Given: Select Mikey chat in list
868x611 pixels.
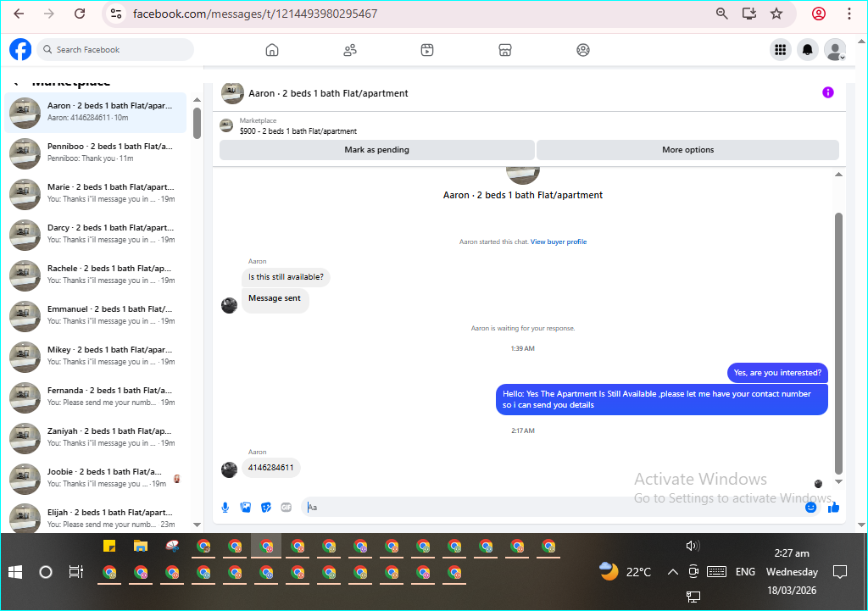Looking at the screenshot, I should [x=96, y=357].
